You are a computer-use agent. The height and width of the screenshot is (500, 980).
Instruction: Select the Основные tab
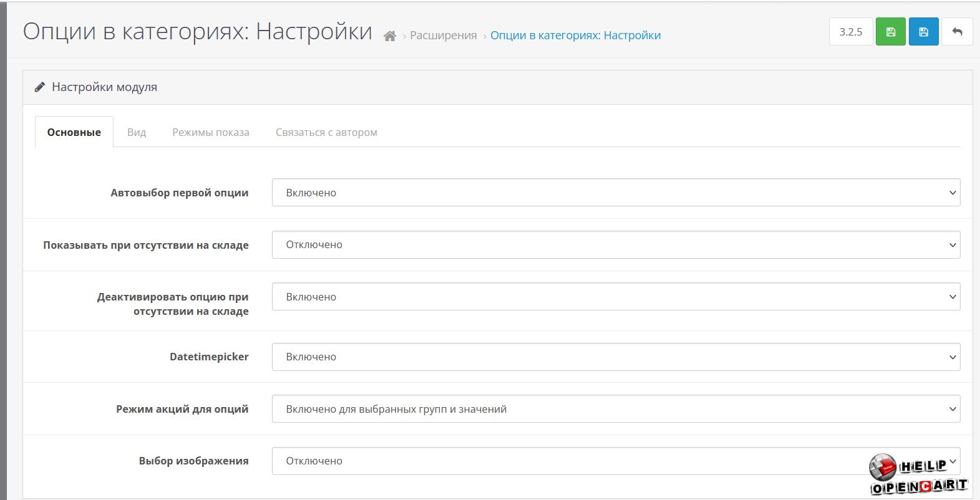click(74, 132)
